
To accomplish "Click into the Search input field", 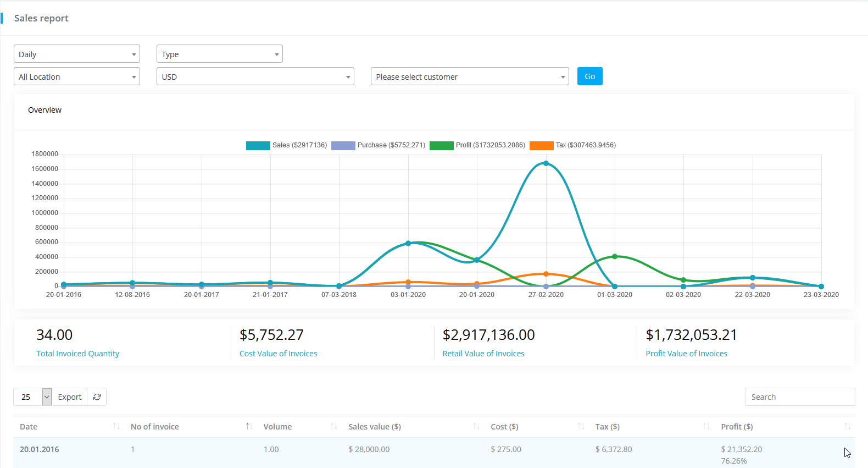I will [x=799, y=397].
